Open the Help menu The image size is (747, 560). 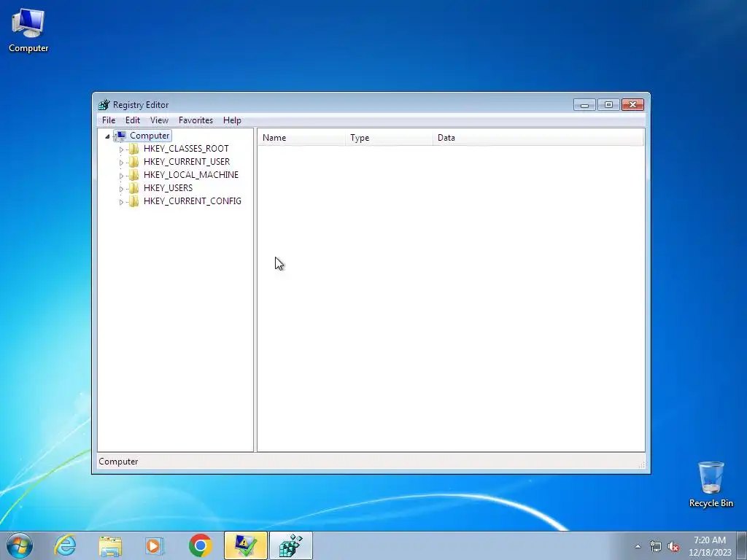point(232,120)
